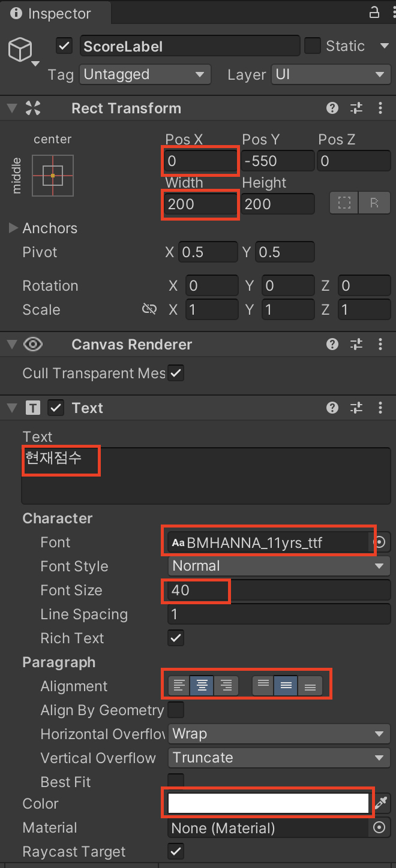
Task: Toggle the Static checkbox
Action: point(313,46)
